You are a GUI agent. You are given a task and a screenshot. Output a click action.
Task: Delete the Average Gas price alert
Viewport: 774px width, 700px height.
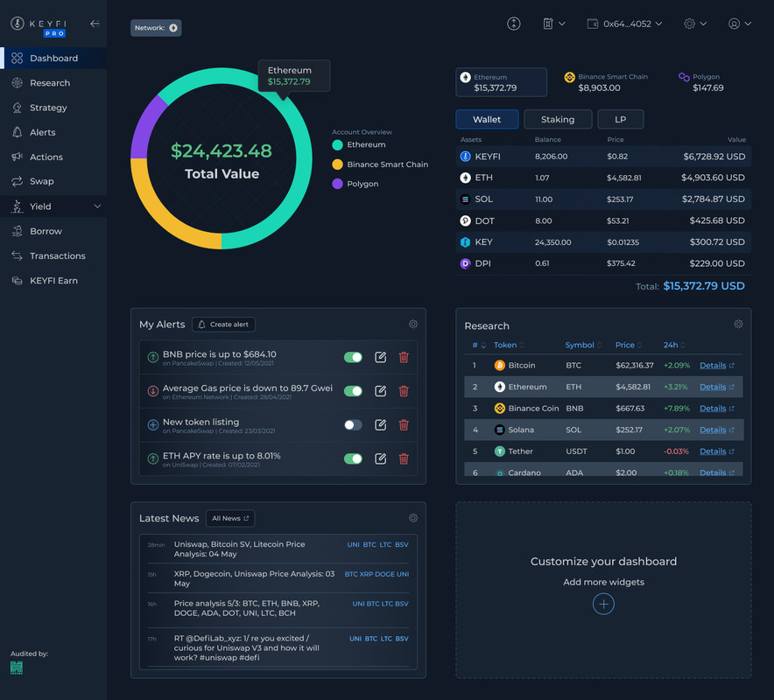(404, 391)
